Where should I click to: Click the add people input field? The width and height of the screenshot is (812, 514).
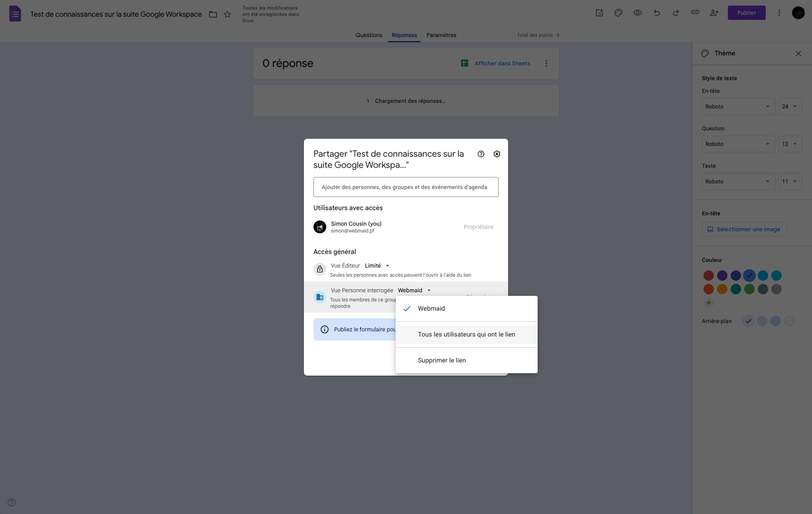tap(406, 187)
